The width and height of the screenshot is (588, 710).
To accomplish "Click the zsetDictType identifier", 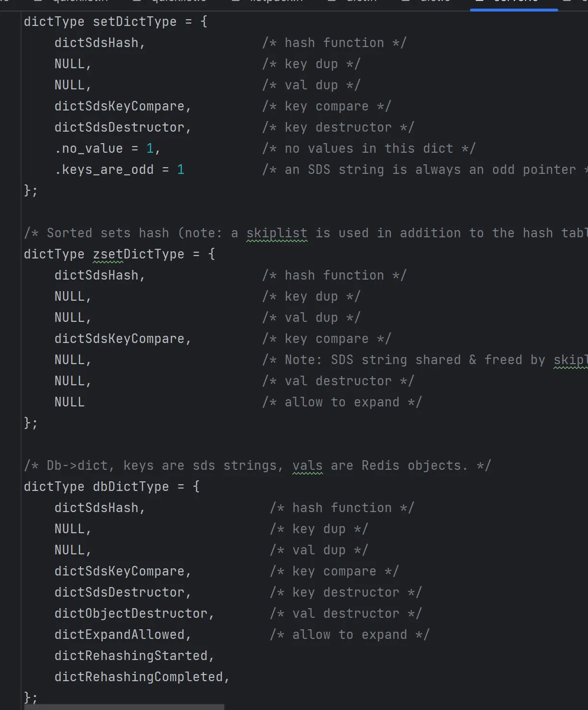I will click(138, 254).
